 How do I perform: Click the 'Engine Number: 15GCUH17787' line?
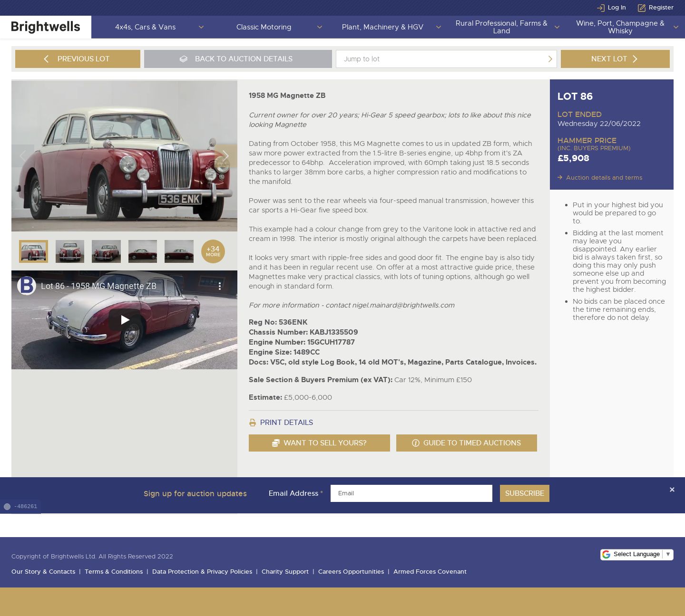[x=302, y=342]
